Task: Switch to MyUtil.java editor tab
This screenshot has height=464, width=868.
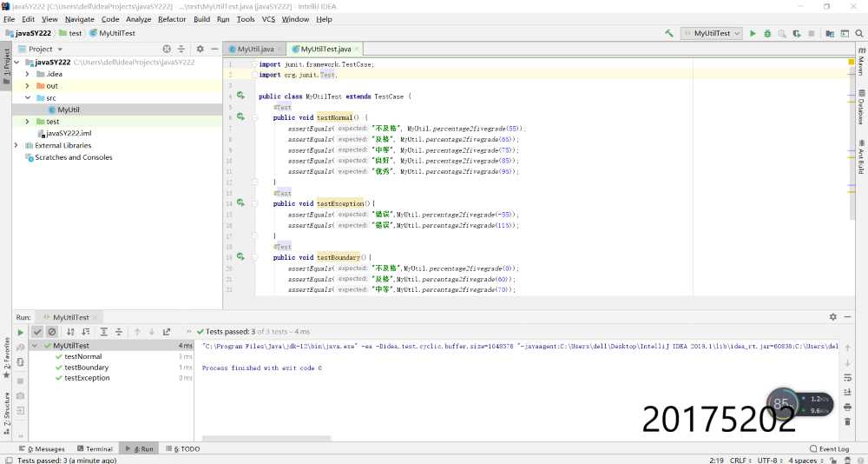Action: [x=255, y=49]
